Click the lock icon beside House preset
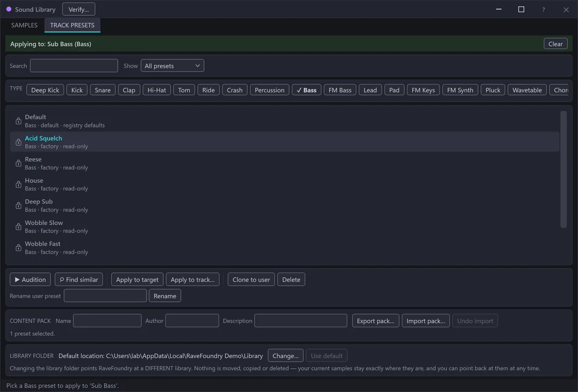 click(18, 184)
